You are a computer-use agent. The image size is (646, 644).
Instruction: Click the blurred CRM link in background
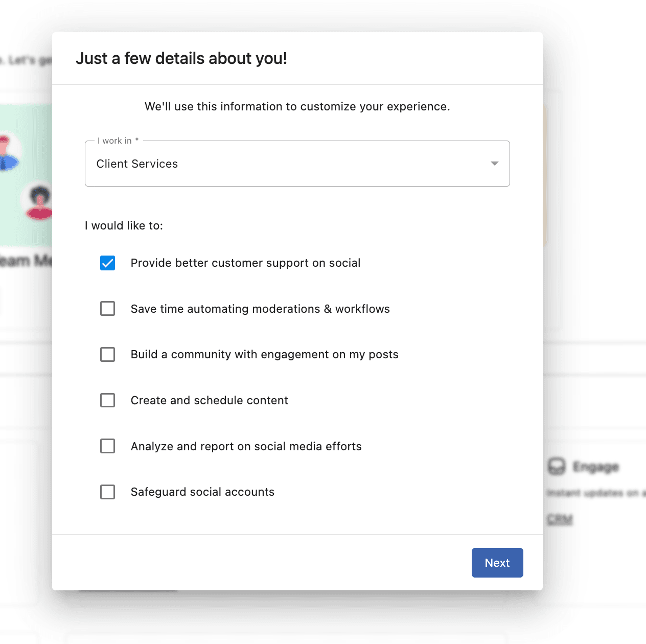(560, 519)
